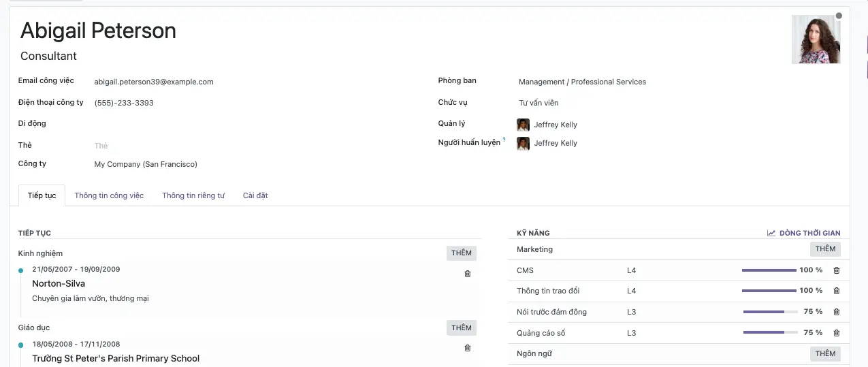Delete the St Peter's Parish school entry
This screenshot has width=868, height=367.
pyautogui.click(x=467, y=348)
